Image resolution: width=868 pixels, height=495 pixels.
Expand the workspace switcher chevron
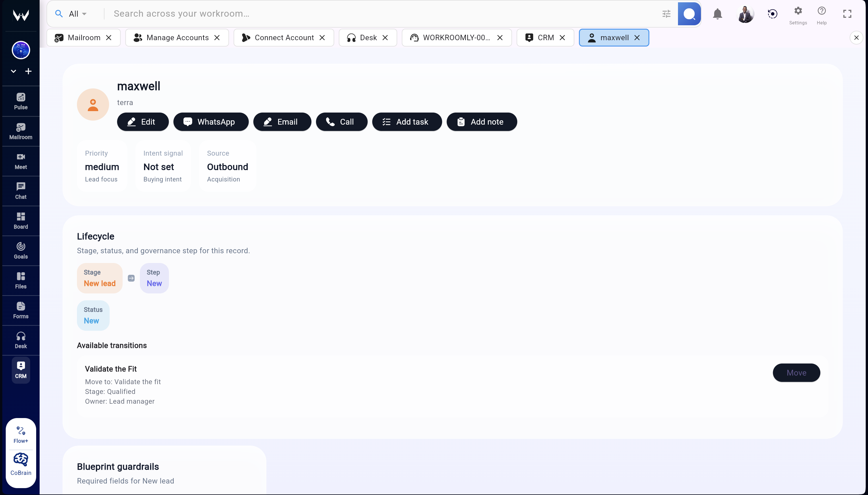point(13,71)
